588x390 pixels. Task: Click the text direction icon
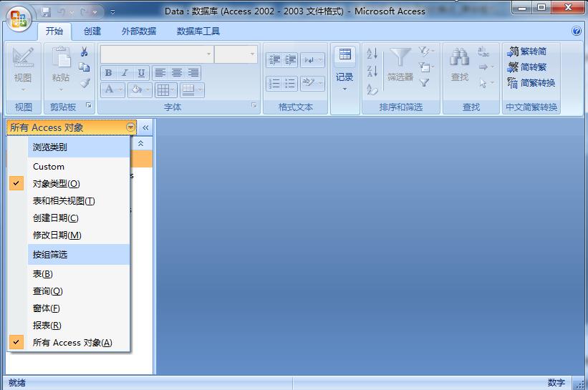[312, 59]
